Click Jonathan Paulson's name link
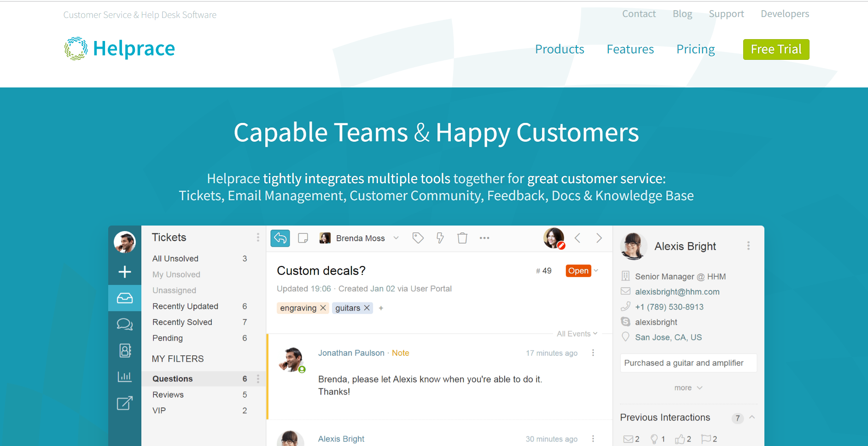868x446 pixels. click(351, 353)
